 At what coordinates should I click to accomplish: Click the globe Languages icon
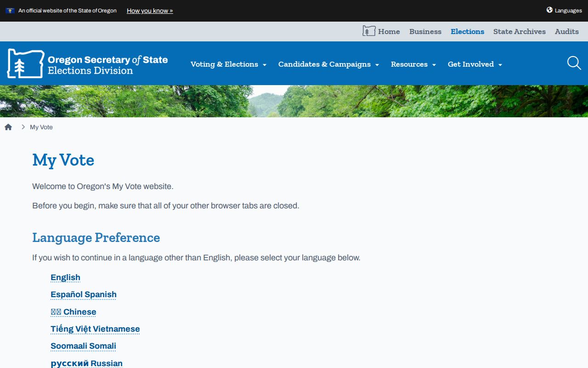coord(549,10)
